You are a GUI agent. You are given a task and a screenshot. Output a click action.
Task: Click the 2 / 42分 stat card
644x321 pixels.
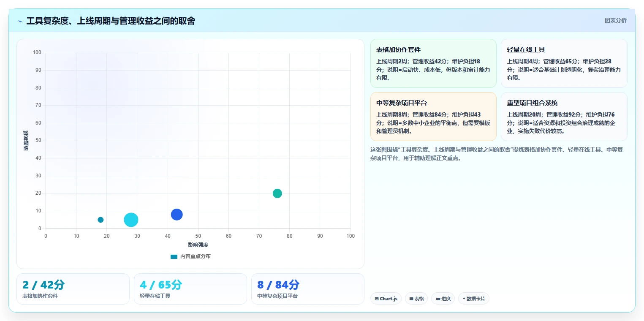[x=73, y=289]
